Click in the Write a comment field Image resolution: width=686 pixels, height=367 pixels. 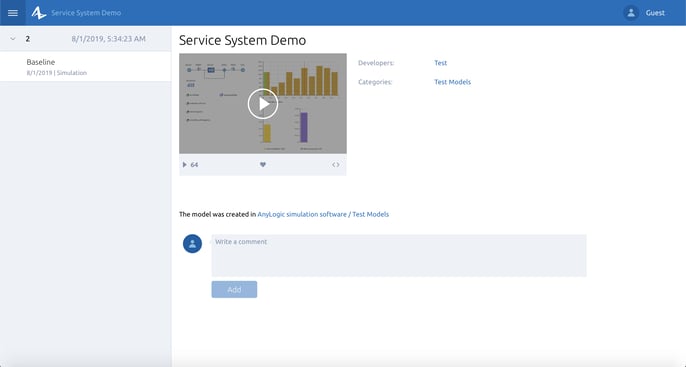point(399,255)
